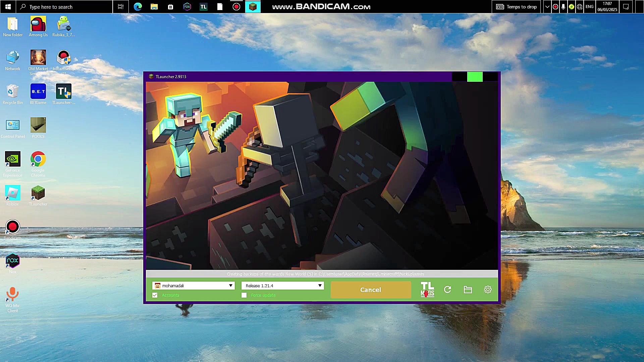This screenshot has height=362, width=644.
Task: Open TLauncher settings gear icon
Action: click(x=488, y=289)
